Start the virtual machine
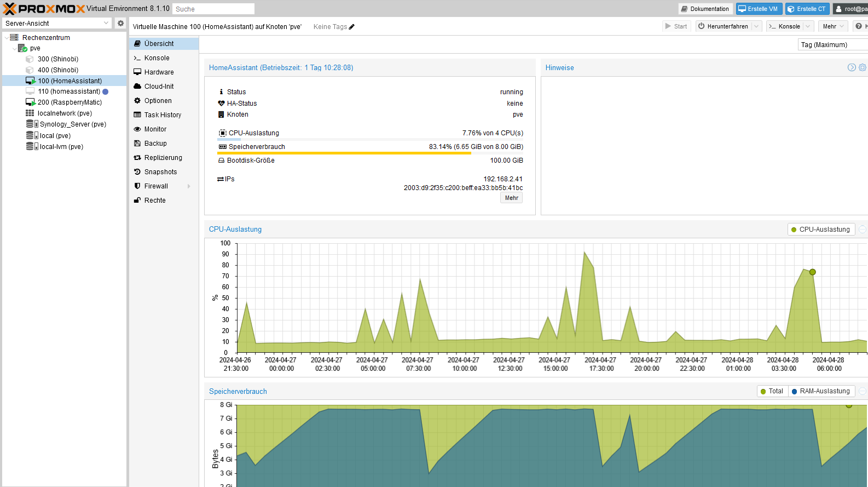868x487 pixels. [676, 26]
